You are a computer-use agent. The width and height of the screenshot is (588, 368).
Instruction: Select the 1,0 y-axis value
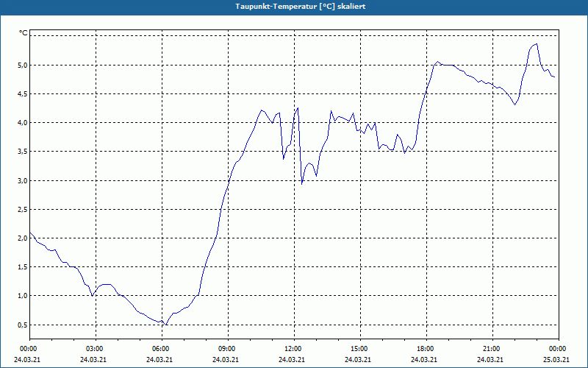click(x=23, y=296)
